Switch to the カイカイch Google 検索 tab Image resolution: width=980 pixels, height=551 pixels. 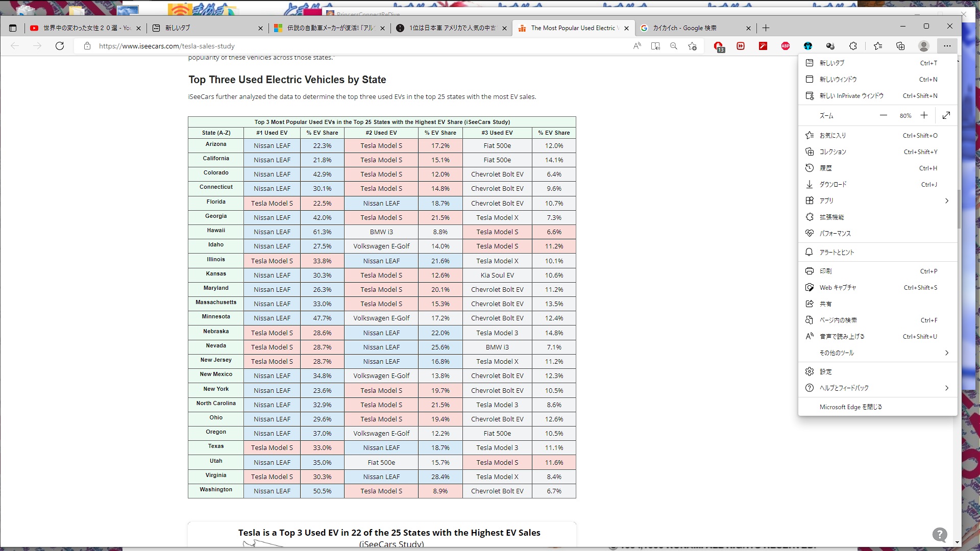tap(684, 28)
